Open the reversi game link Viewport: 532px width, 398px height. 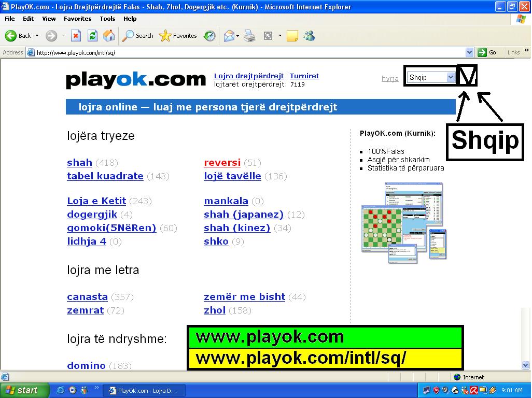pyautogui.click(x=222, y=162)
